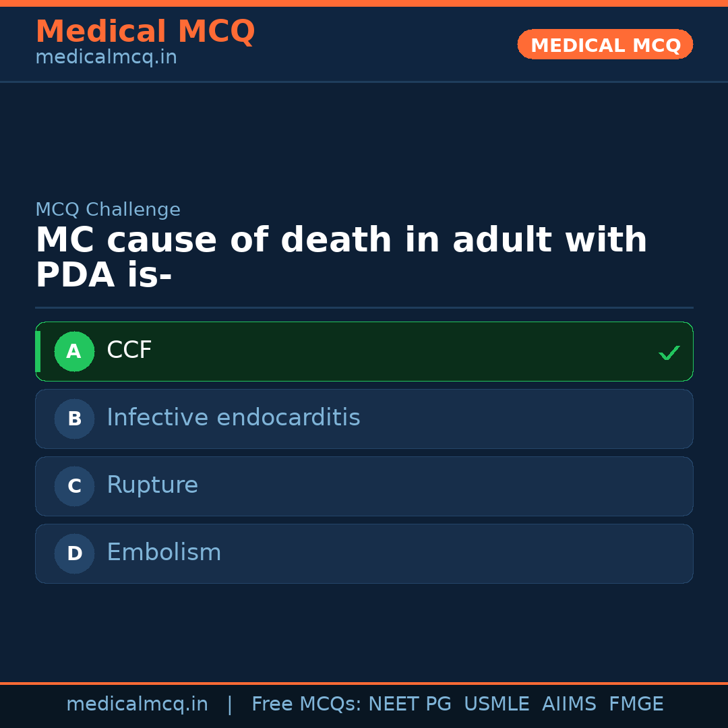Screen dimensions: 728x728
Task: Click the orange divider line above the footer
Action: pyautogui.click(x=364, y=682)
